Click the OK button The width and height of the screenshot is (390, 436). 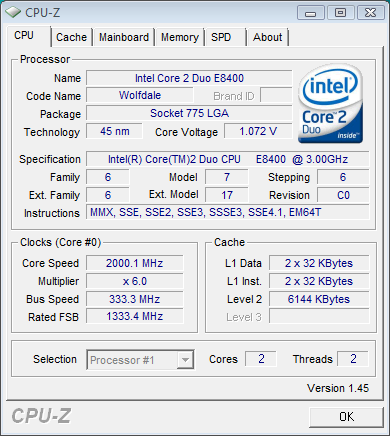346,417
